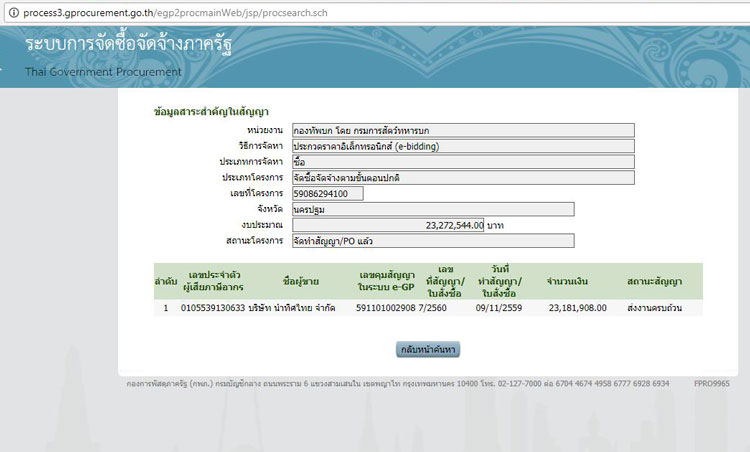The height and width of the screenshot is (452, 750).
Task: Click the สถานะโครงการ project status field
Action: point(432,241)
